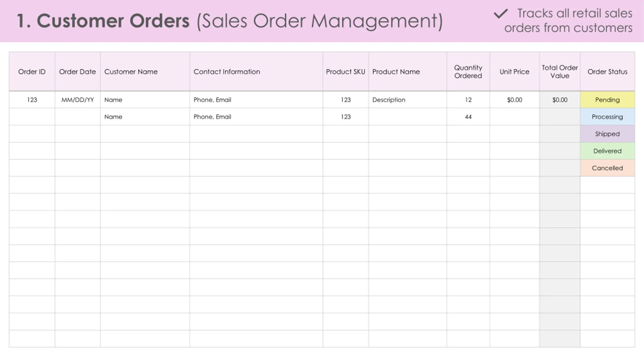The width and height of the screenshot is (644, 362).
Task: Select the blue Processing status cell
Action: click(608, 117)
